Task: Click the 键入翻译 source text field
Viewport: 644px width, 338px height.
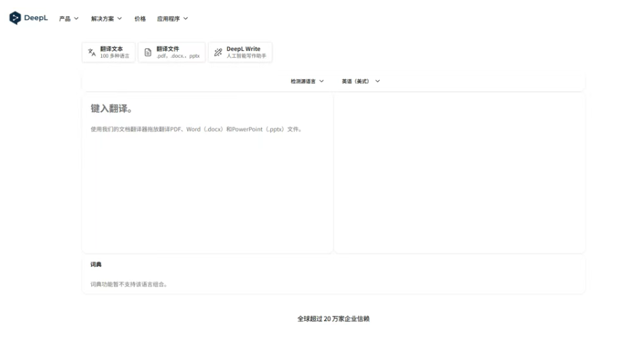Action: 207,172
